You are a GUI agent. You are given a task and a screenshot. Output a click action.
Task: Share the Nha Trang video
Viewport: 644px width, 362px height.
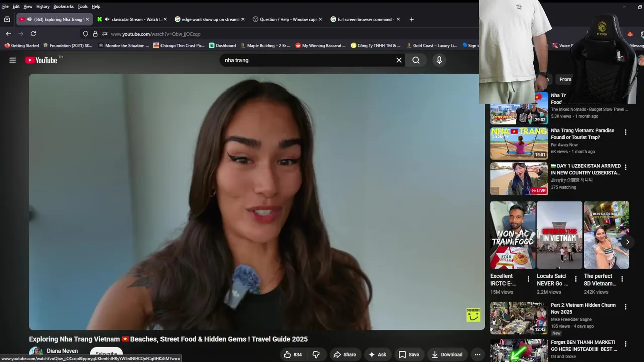[345, 354]
